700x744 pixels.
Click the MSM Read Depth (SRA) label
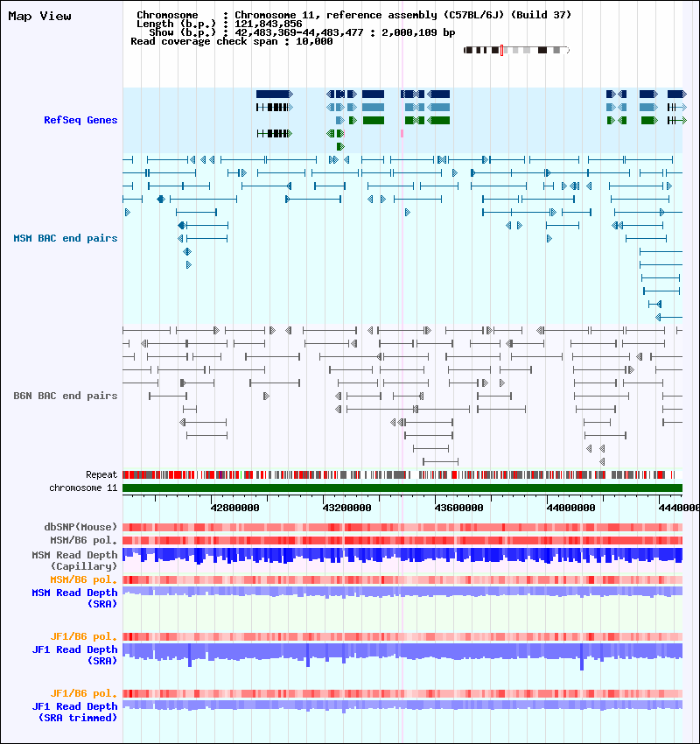[x=74, y=599]
